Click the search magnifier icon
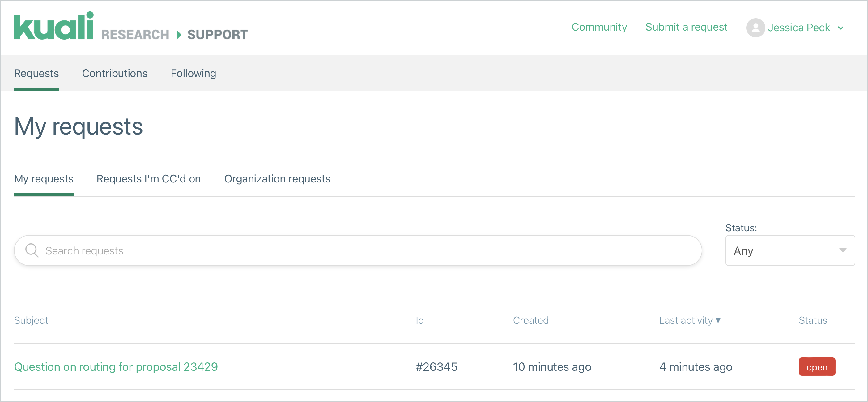Image resolution: width=868 pixels, height=402 pixels. (32, 250)
